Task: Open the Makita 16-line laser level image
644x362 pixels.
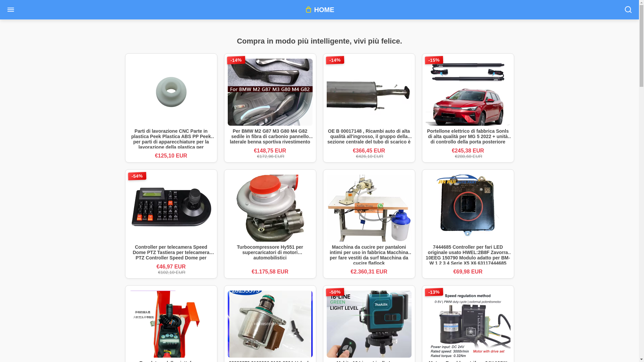Action: 369,324
